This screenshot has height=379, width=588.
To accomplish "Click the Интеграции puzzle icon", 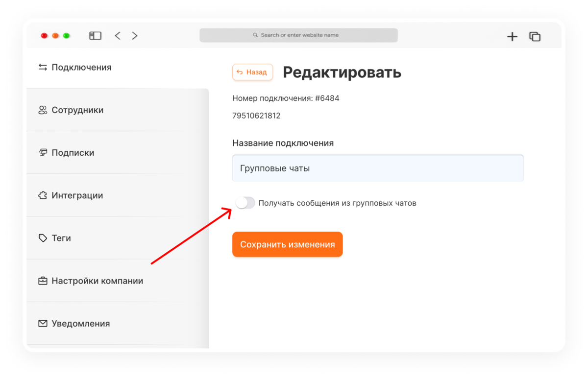I will [43, 195].
